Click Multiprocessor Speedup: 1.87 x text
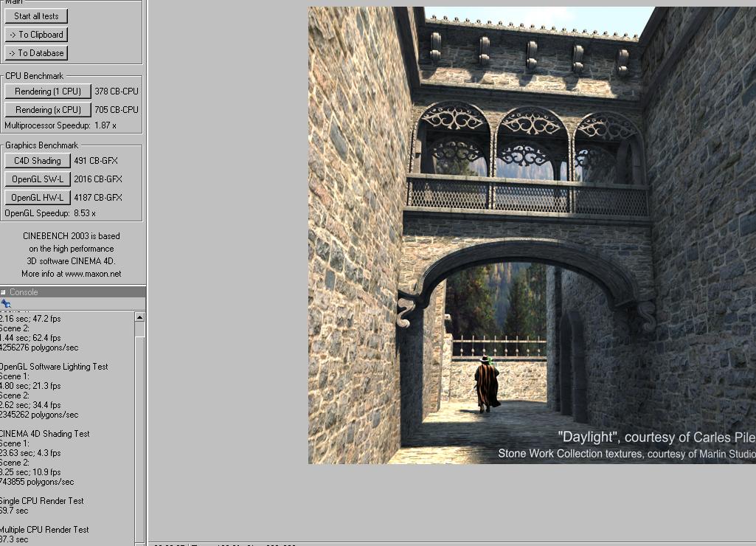 [60, 125]
